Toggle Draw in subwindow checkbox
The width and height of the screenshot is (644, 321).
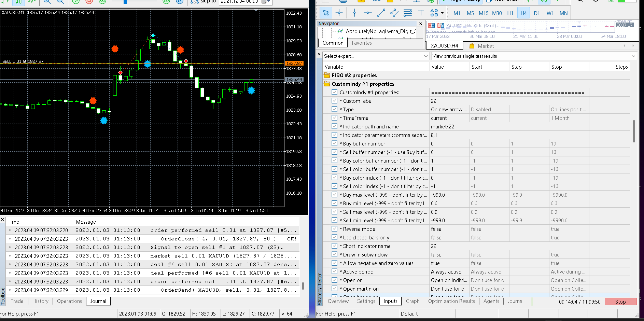[x=335, y=254]
